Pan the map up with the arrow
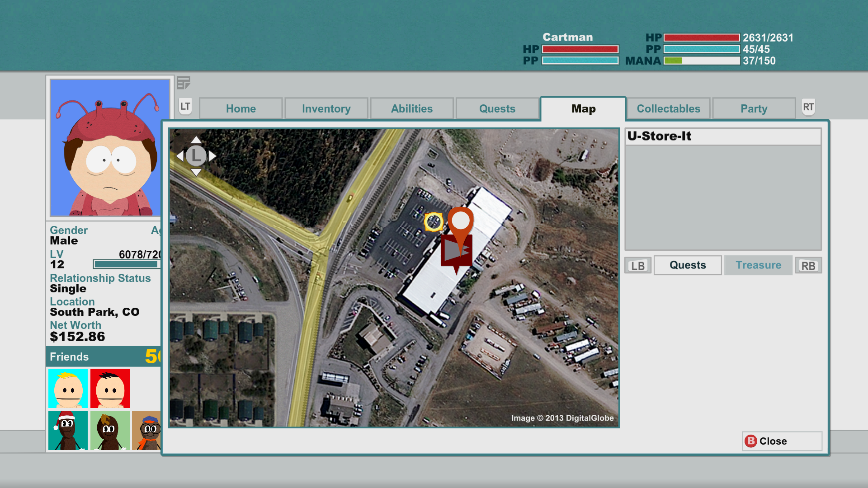Viewport: 868px width, 488px height. pyautogui.click(x=196, y=140)
